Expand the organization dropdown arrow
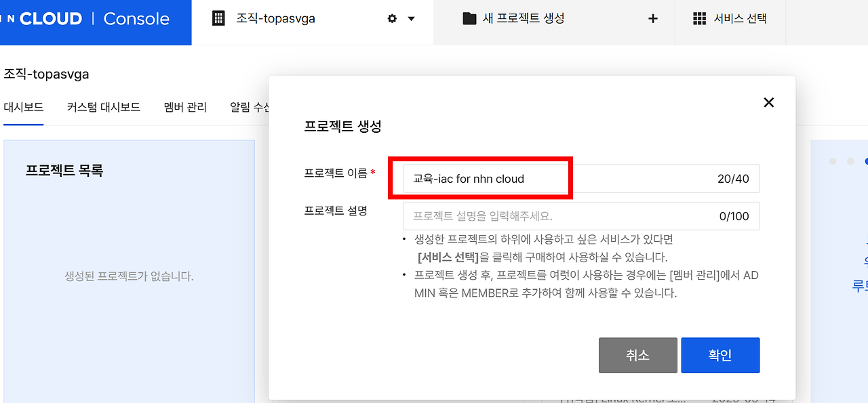The image size is (868, 403). point(411,19)
